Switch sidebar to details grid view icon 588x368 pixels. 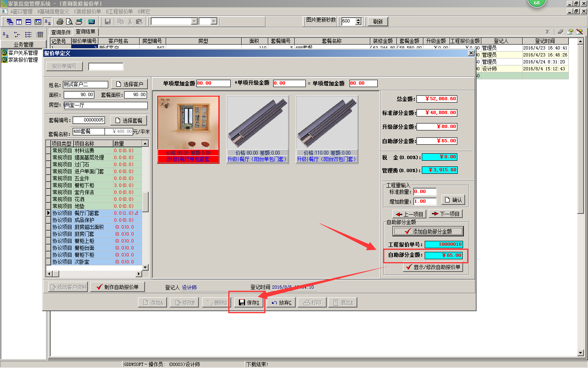40,35
